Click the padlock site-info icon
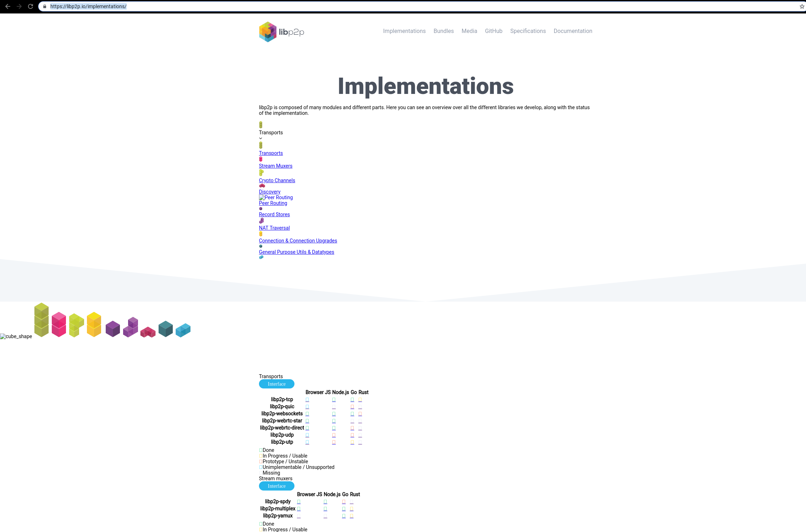Screen dimensions: 806x532 click(45, 6)
